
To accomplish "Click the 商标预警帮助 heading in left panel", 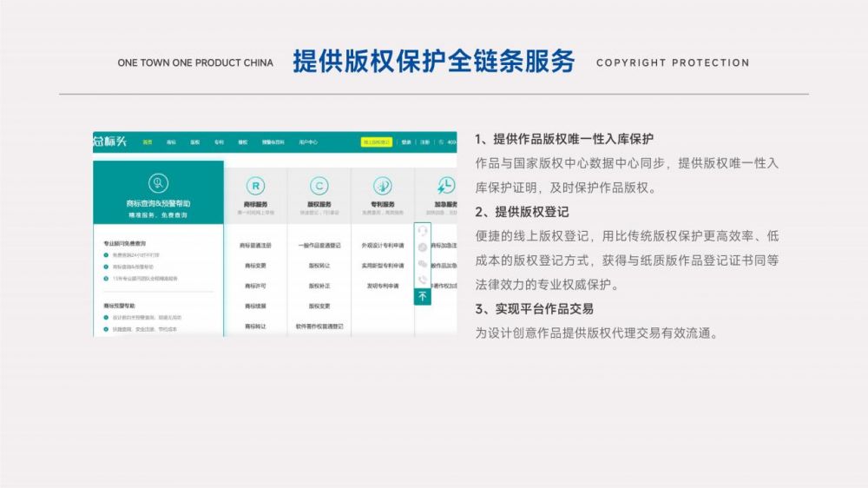I will (x=119, y=306).
